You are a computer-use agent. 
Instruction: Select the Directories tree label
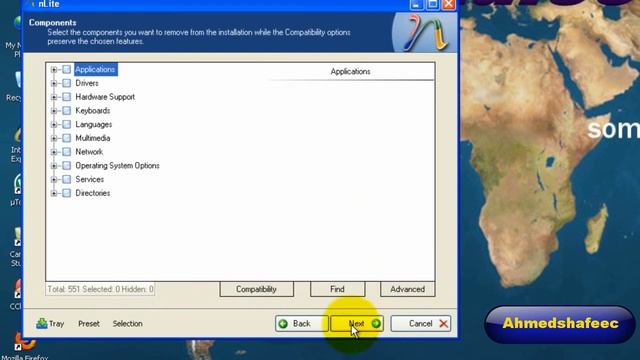93,193
